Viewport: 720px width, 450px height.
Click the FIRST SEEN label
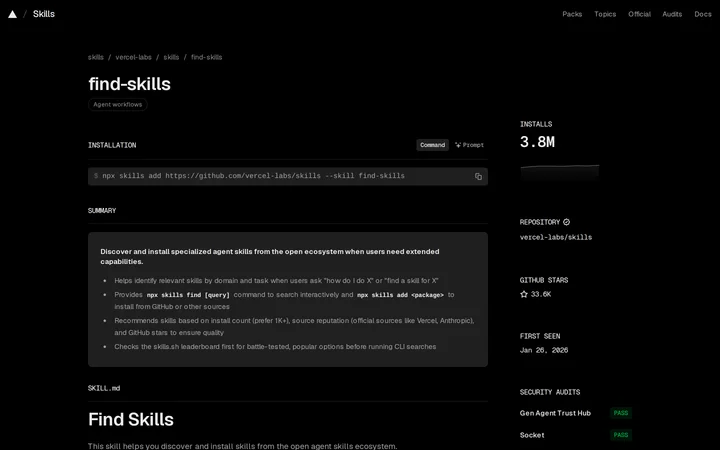pos(540,336)
